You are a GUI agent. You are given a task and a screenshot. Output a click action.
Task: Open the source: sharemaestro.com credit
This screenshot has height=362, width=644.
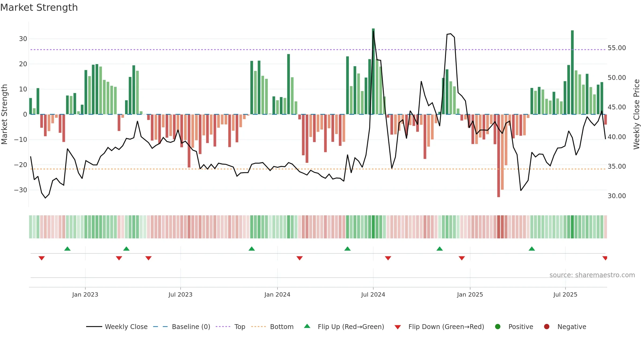click(592, 275)
